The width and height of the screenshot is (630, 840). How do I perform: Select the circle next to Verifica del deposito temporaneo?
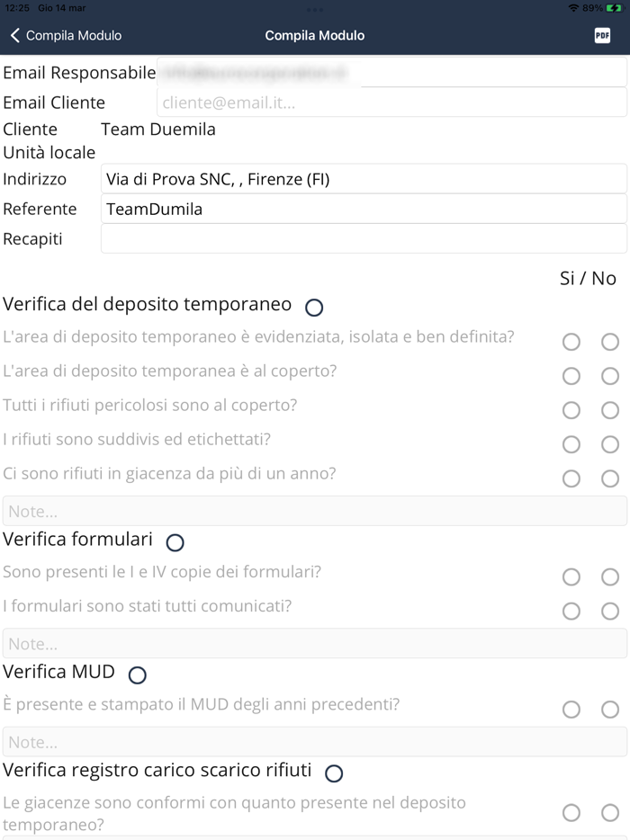coord(313,308)
